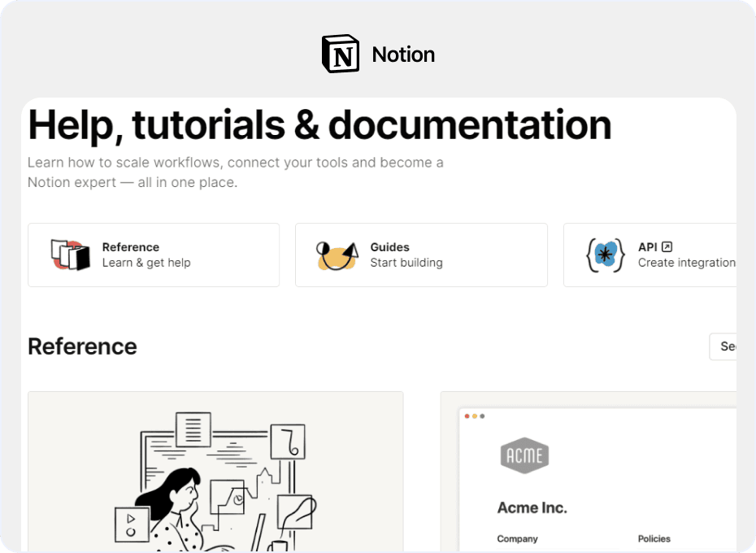756x553 pixels.
Task: Open the Reference stacked pages icon
Action: tap(71, 255)
